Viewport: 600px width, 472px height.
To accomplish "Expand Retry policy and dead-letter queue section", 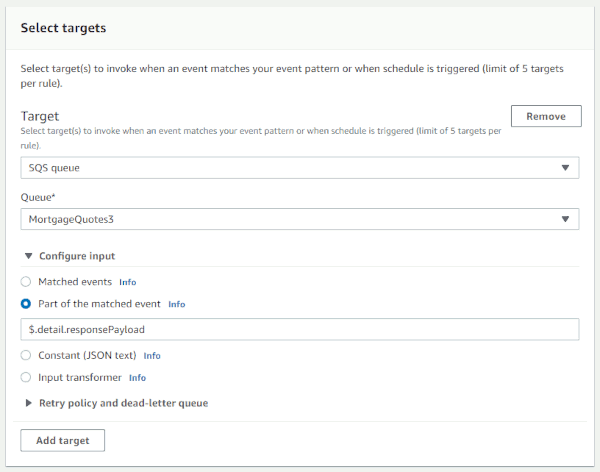I will [x=123, y=403].
